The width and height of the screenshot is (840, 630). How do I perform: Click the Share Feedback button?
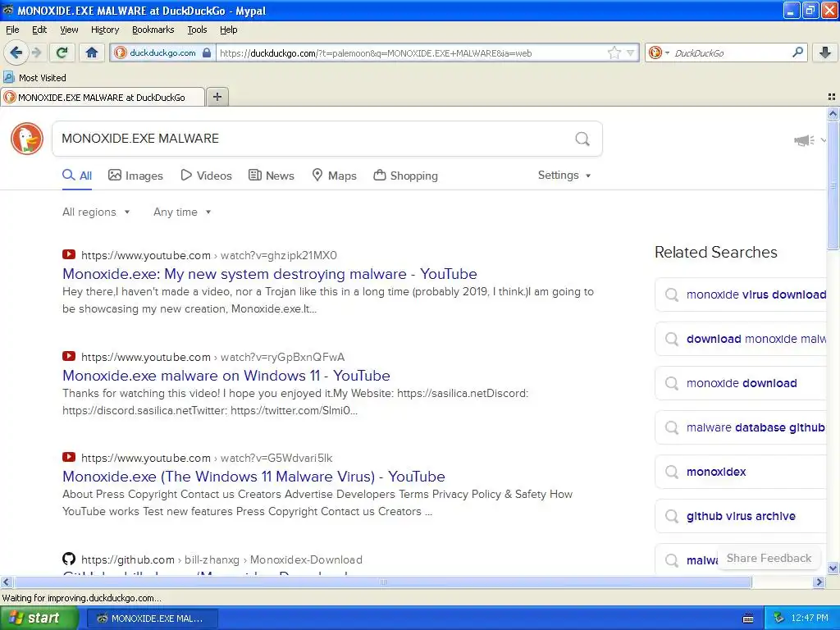click(x=769, y=558)
